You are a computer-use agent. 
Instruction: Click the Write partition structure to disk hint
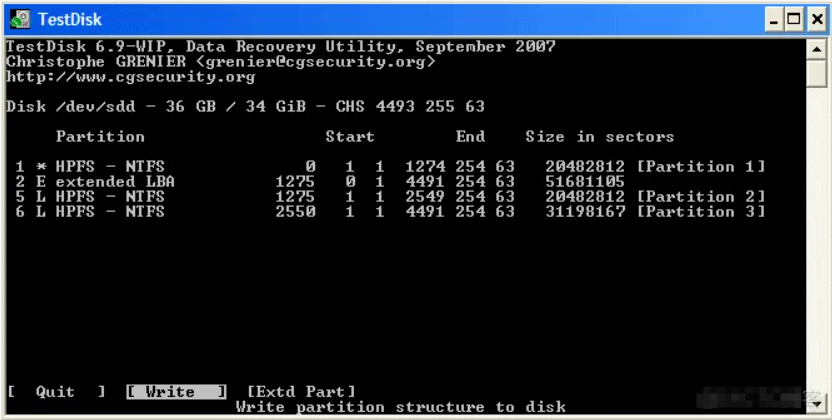tap(401, 407)
